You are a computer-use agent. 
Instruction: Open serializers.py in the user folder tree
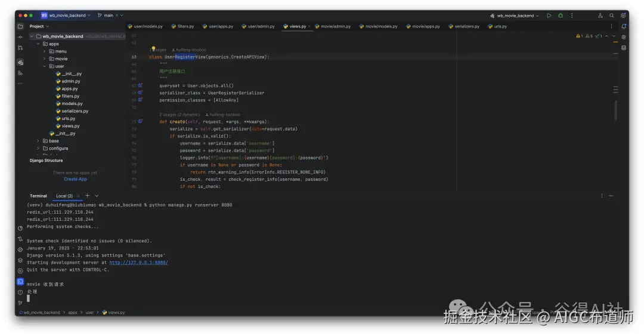click(x=75, y=111)
